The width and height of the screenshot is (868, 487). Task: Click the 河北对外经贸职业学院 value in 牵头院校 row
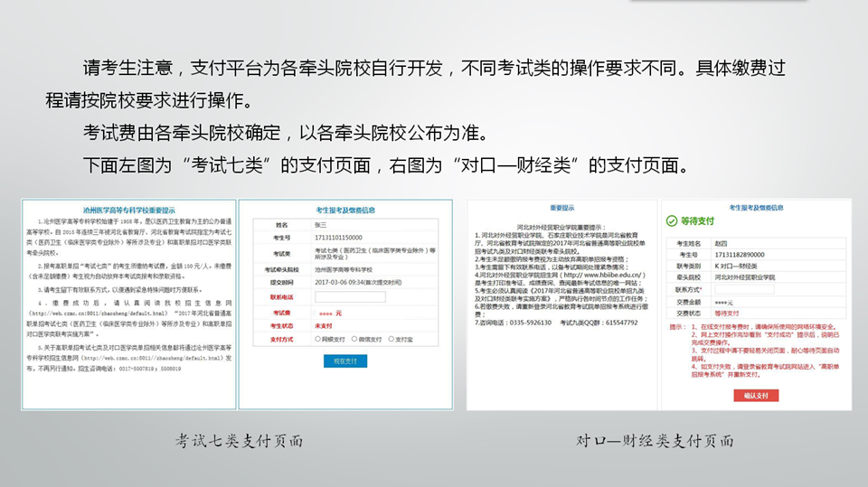(744, 277)
